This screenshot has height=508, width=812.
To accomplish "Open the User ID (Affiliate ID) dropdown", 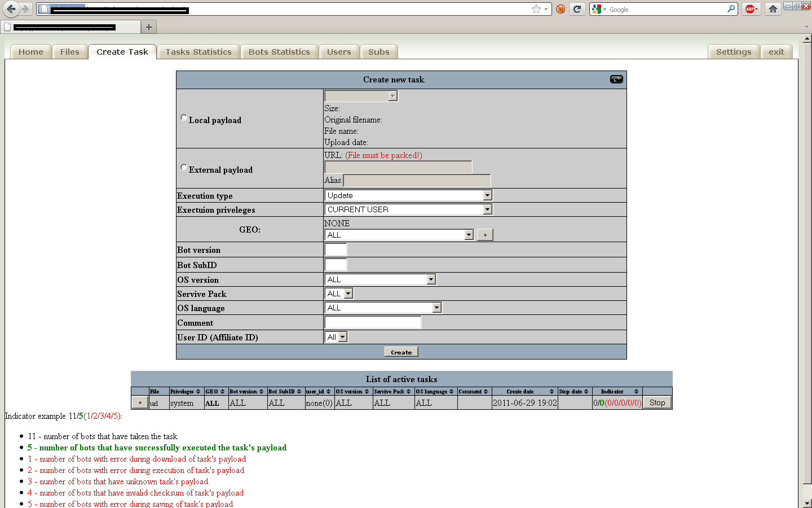I will tap(336, 337).
